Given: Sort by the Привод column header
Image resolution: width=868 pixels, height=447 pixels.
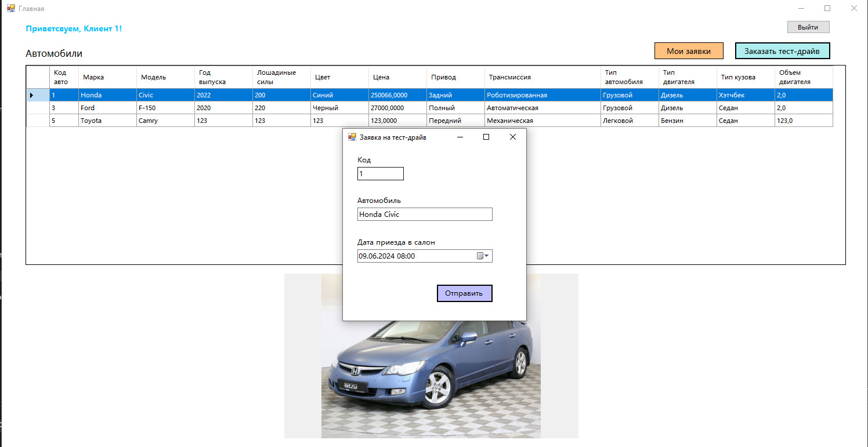Looking at the screenshot, I should tap(455, 77).
